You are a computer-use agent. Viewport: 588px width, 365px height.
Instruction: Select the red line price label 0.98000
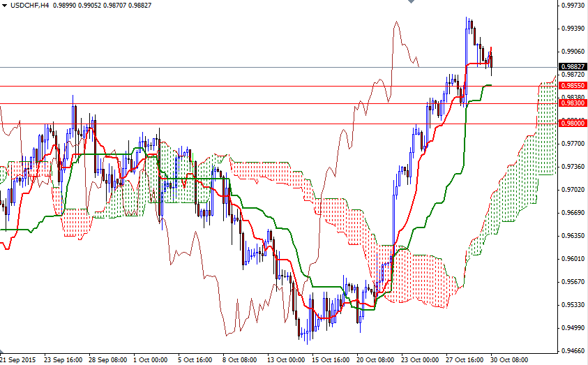[x=573, y=123]
